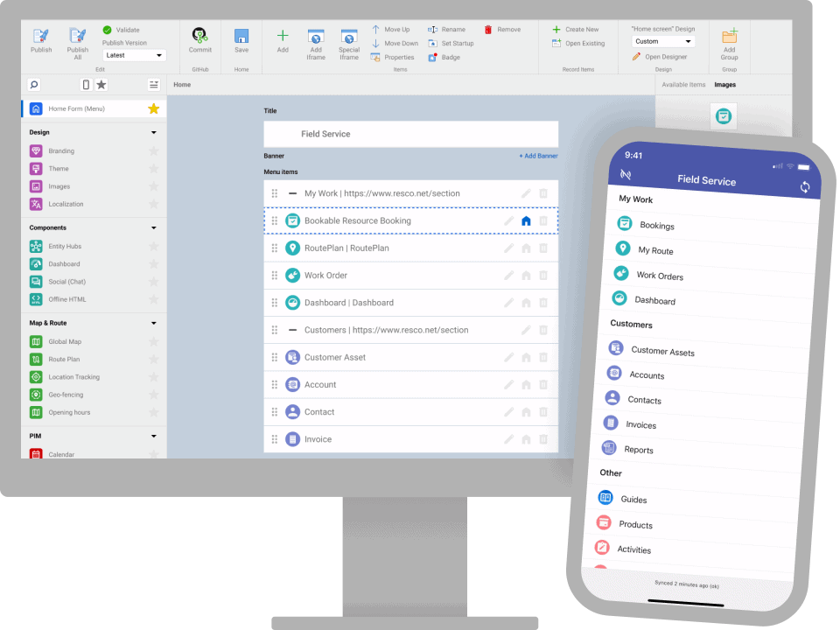This screenshot has width=840, height=630.
Task: Collapse the Map & Route section
Action: pyautogui.click(x=154, y=323)
